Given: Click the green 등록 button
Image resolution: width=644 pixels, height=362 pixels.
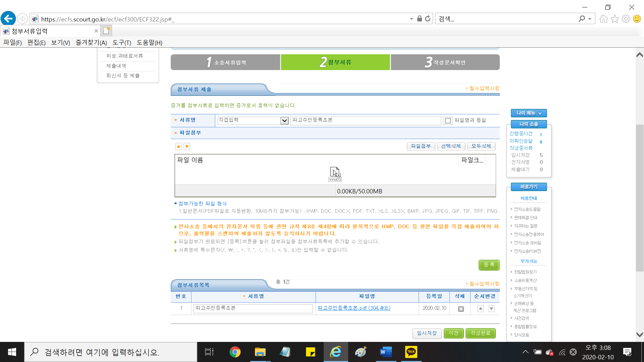Looking at the screenshot, I should pos(489,265).
